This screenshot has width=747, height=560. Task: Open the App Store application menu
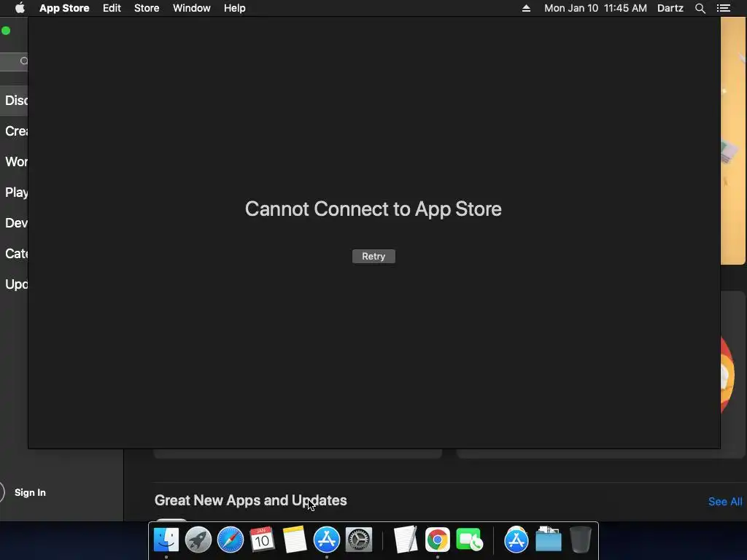pyautogui.click(x=64, y=8)
